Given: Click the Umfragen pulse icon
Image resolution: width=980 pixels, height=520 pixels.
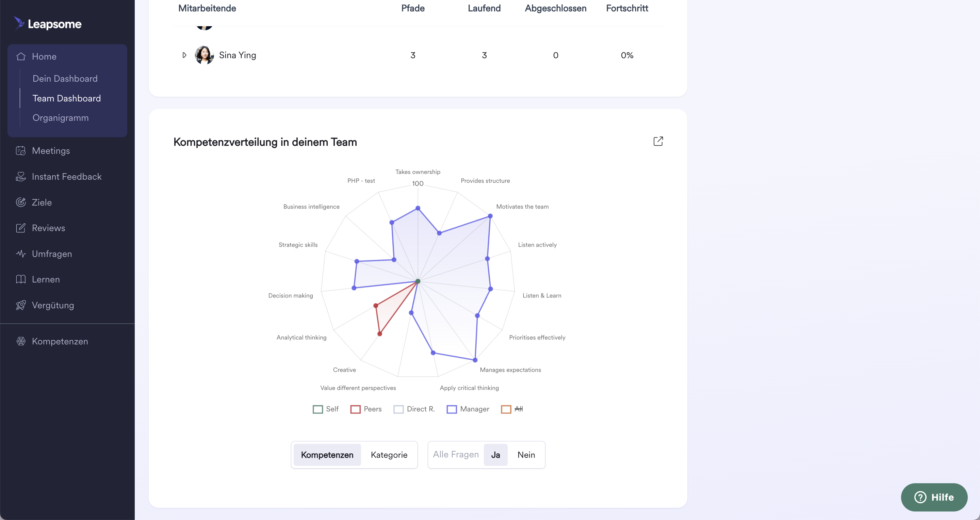Looking at the screenshot, I should [x=21, y=253].
